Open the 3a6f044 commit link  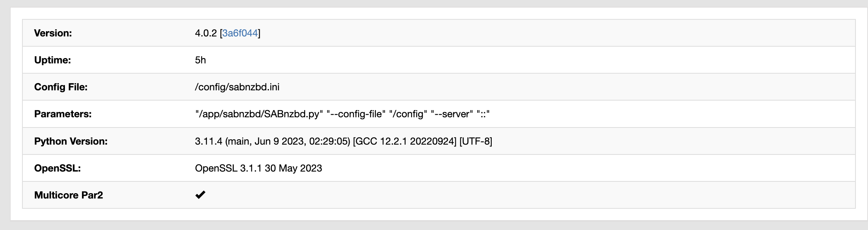(x=241, y=33)
